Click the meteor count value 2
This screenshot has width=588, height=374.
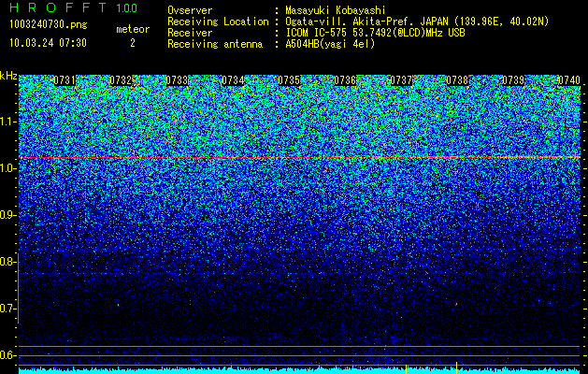[x=133, y=43]
